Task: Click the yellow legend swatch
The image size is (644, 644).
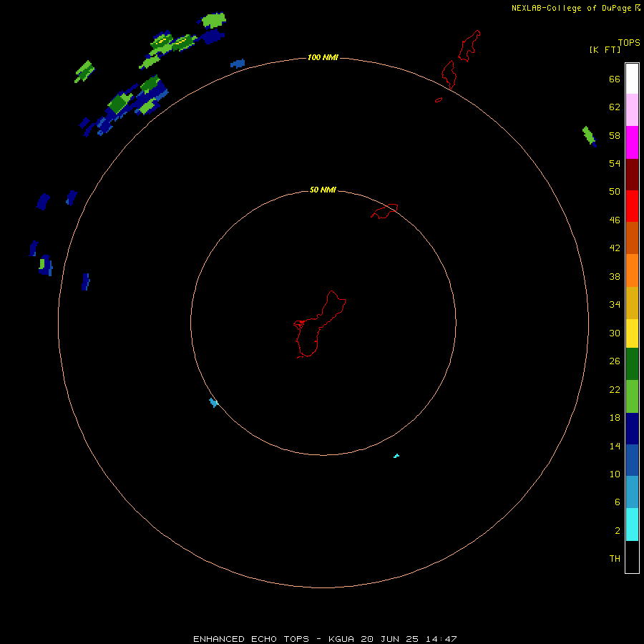Action: [x=632, y=333]
